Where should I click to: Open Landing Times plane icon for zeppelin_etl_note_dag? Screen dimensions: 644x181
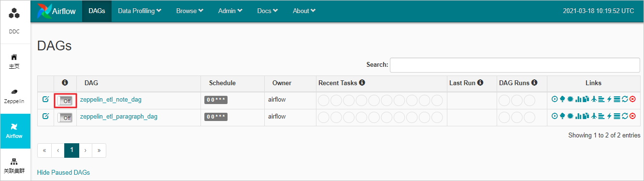click(x=594, y=99)
